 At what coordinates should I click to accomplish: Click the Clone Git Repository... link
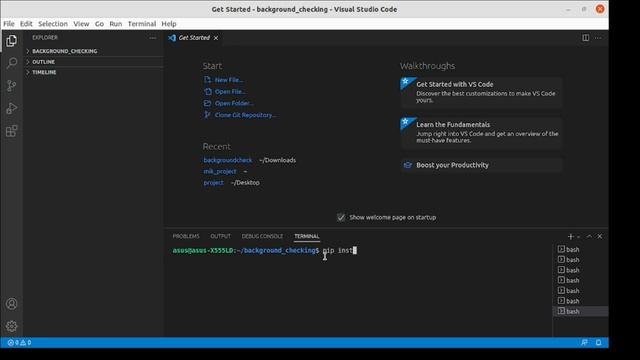pos(245,115)
